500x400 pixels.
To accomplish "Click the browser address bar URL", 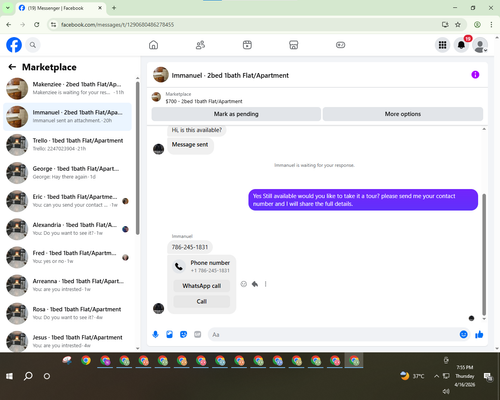I will 117,25.
